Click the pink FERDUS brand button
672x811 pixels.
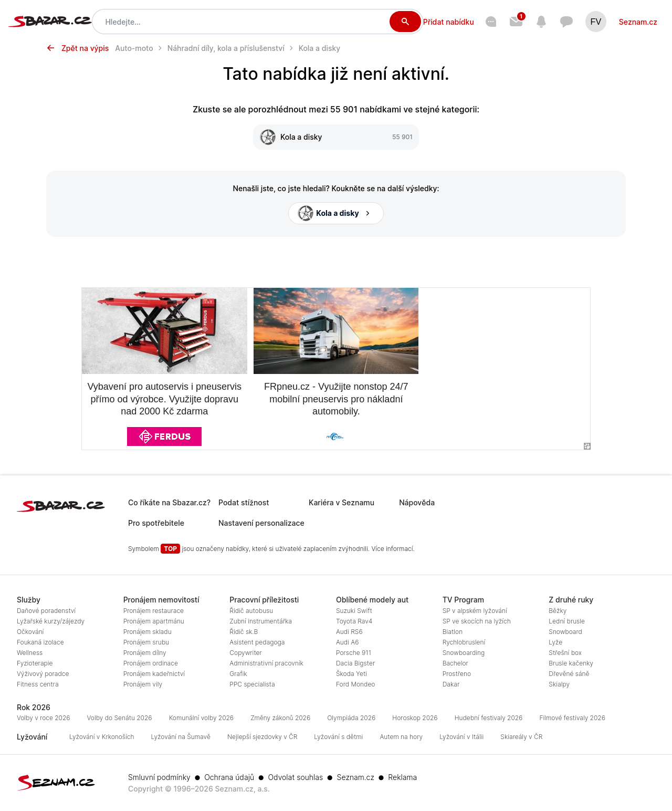[x=164, y=436]
